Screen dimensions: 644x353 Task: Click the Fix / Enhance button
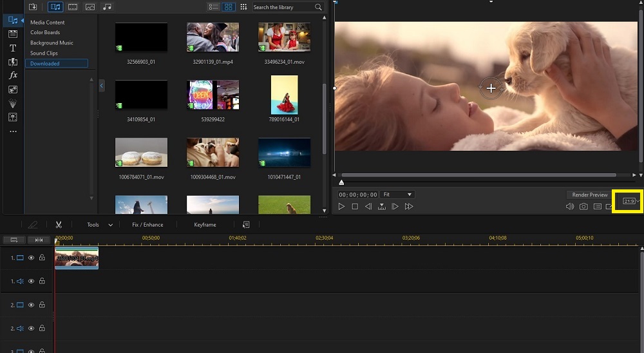click(147, 225)
